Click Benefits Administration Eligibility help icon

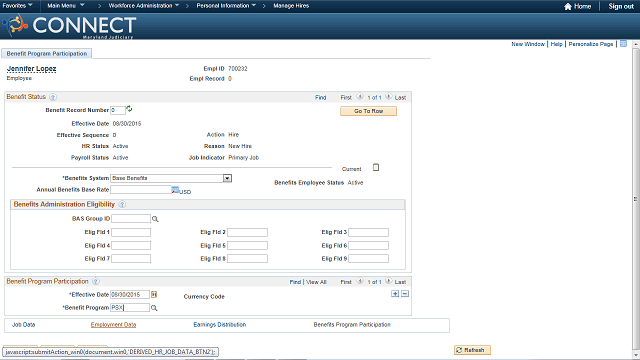(x=122, y=204)
